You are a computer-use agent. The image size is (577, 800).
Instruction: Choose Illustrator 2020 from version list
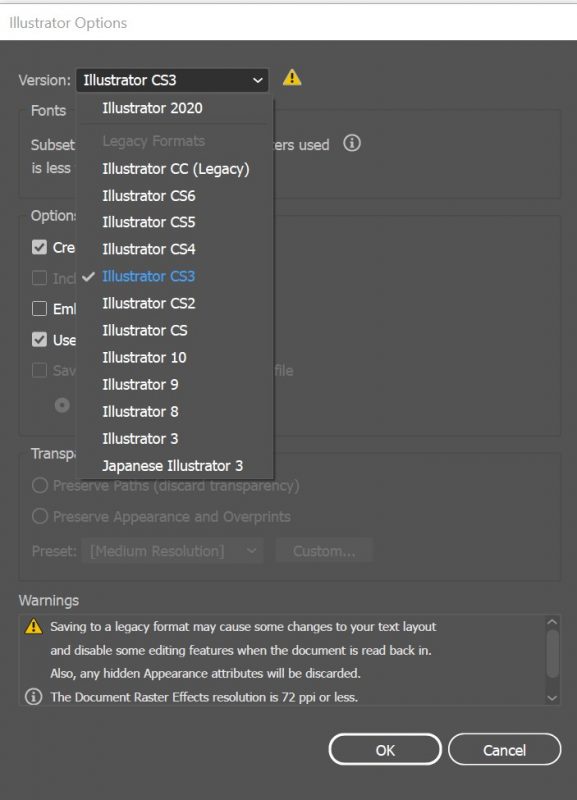pos(152,108)
